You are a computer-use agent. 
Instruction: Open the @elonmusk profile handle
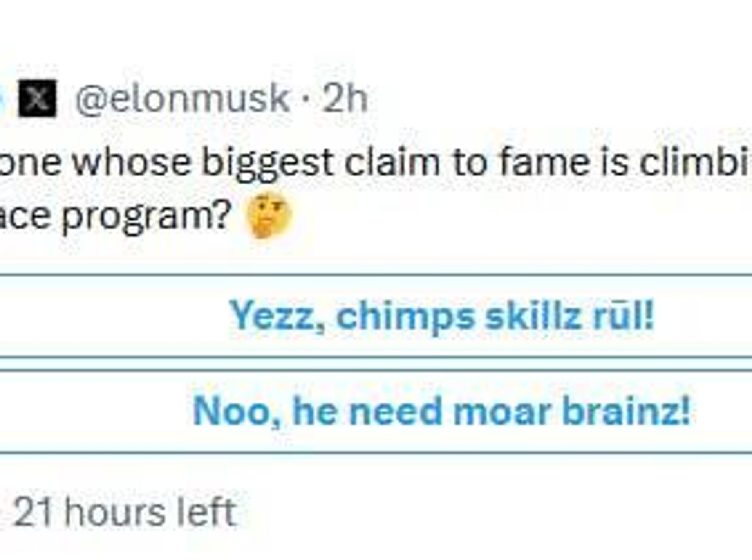click(182, 99)
